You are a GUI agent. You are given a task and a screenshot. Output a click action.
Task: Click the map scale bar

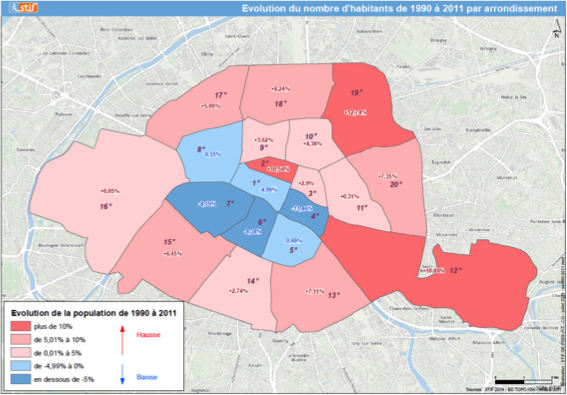pyautogui.click(x=524, y=382)
